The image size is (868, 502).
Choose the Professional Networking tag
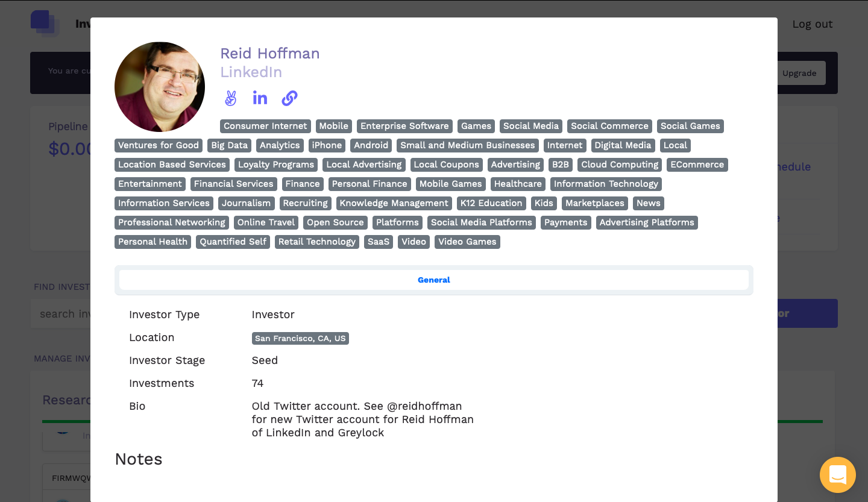click(171, 222)
